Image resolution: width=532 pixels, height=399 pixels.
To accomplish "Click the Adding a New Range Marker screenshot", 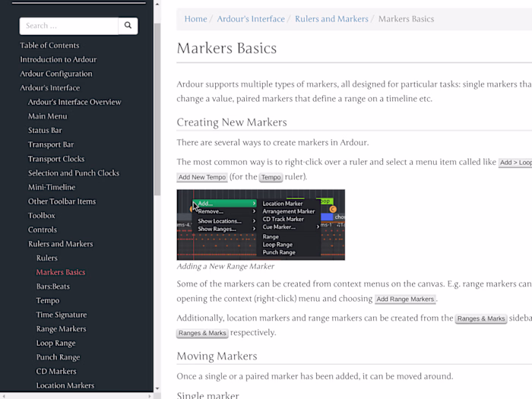I will point(261,225).
